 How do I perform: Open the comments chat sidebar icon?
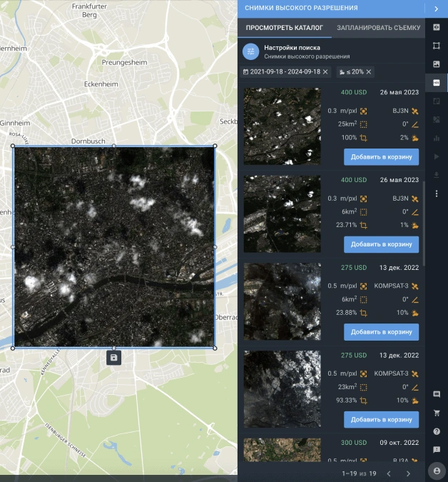coord(437,394)
